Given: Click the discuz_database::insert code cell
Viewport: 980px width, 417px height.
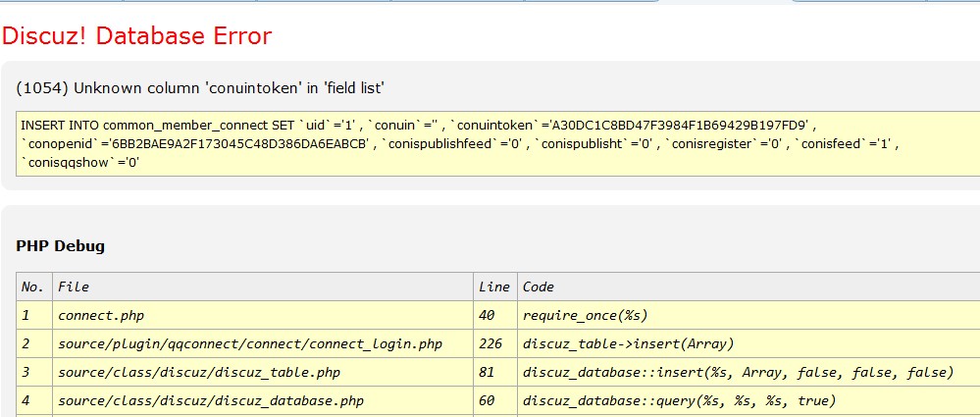Looking at the screenshot, I should coord(738,372).
